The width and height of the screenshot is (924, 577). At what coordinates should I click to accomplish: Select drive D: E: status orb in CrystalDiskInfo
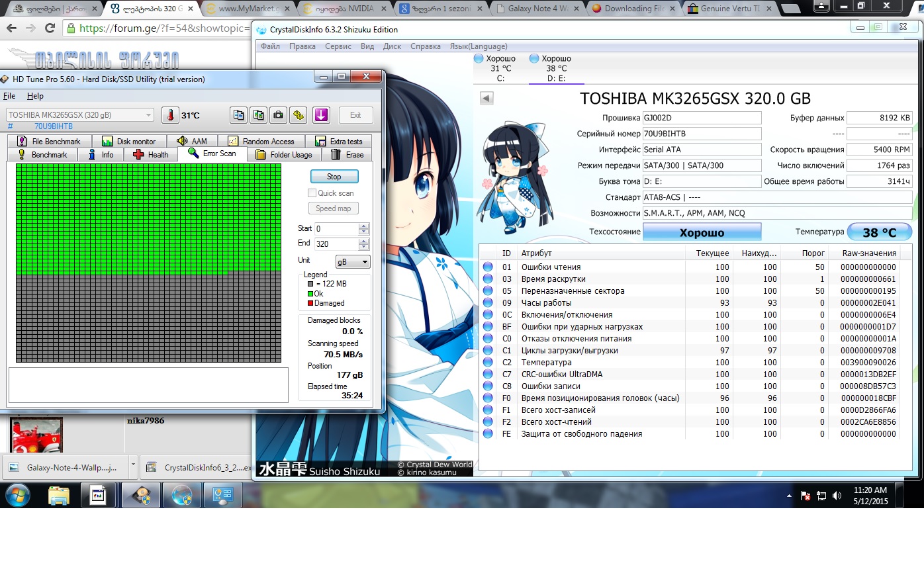tap(534, 59)
